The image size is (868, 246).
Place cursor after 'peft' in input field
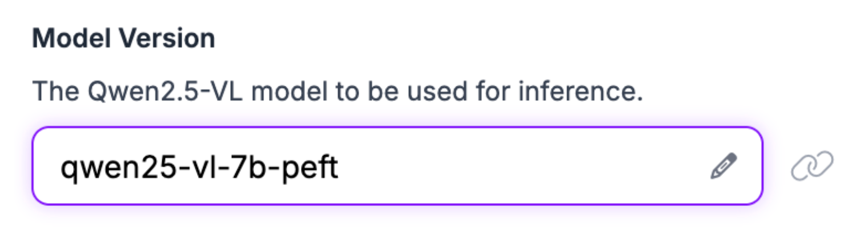pyautogui.click(x=340, y=168)
